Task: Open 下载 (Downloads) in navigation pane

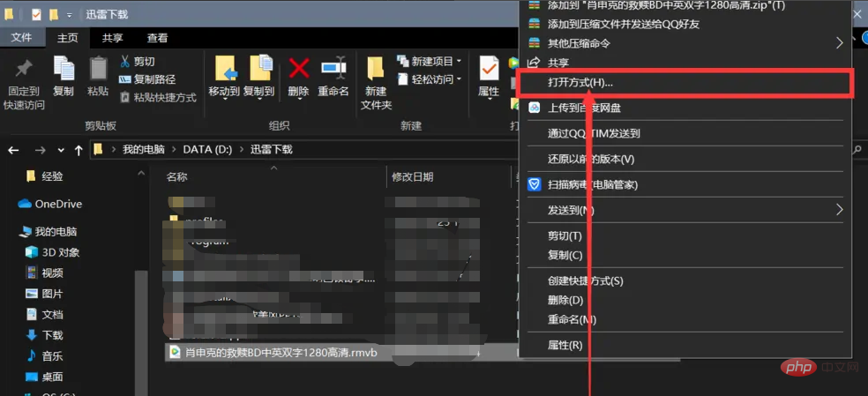Action: click(45, 336)
